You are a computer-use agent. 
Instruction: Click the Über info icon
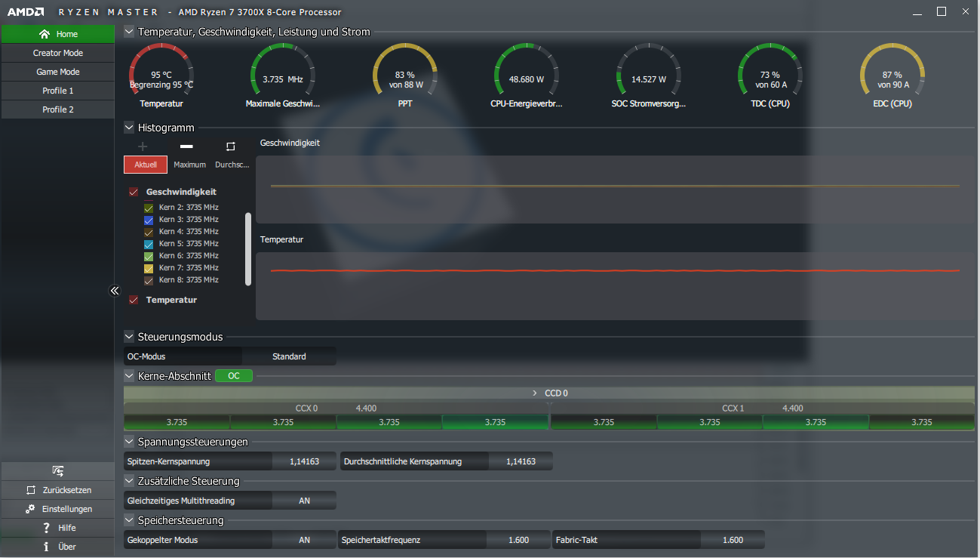click(46, 547)
